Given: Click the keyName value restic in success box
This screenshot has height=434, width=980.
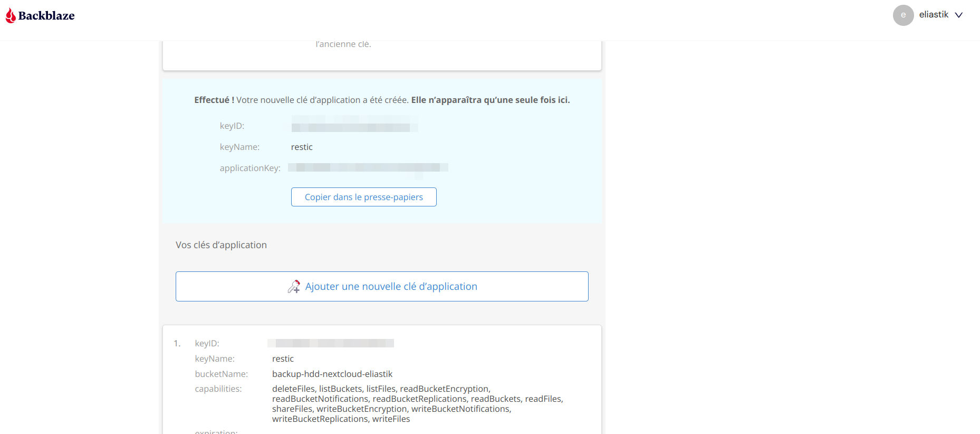Looking at the screenshot, I should coord(302,147).
